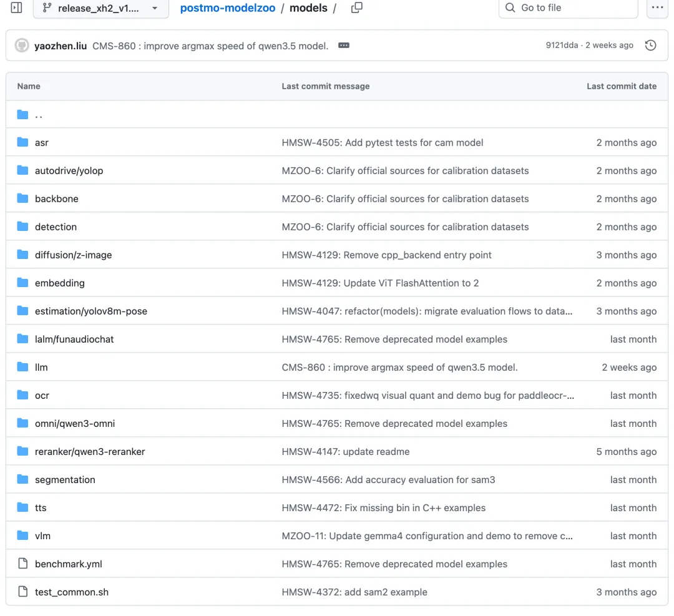
Task: Open HMSW-4735 paddleocr commit message
Action: 428,396
